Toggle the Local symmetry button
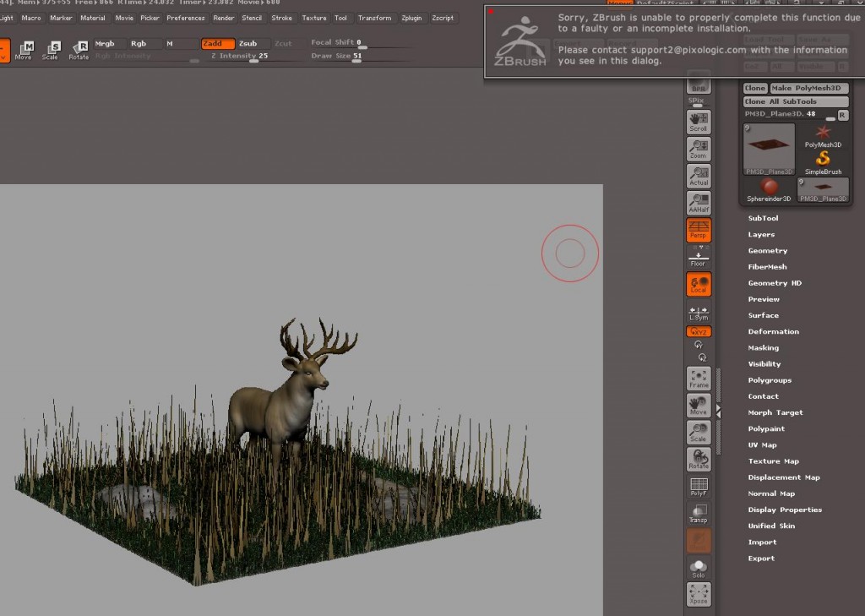The height and width of the screenshot is (616, 865). pos(698,285)
